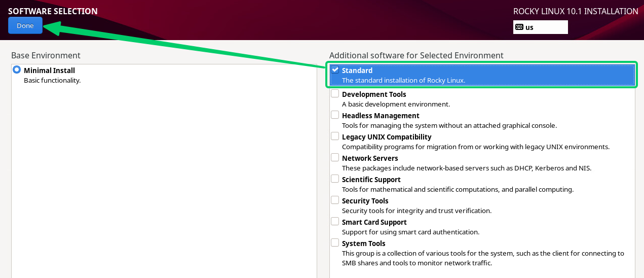The height and width of the screenshot is (278, 644).
Task: Uncheck the Standard add-on checkbox
Action: 335,70
